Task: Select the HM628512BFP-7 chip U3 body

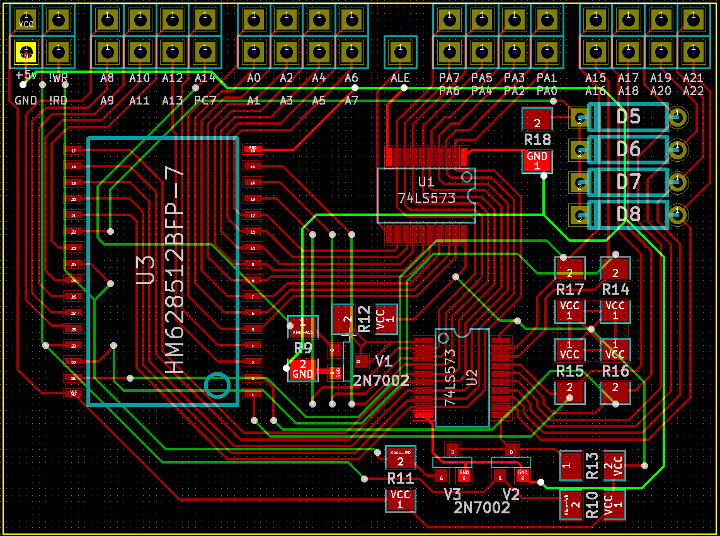Action: click(x=160, y=271)
